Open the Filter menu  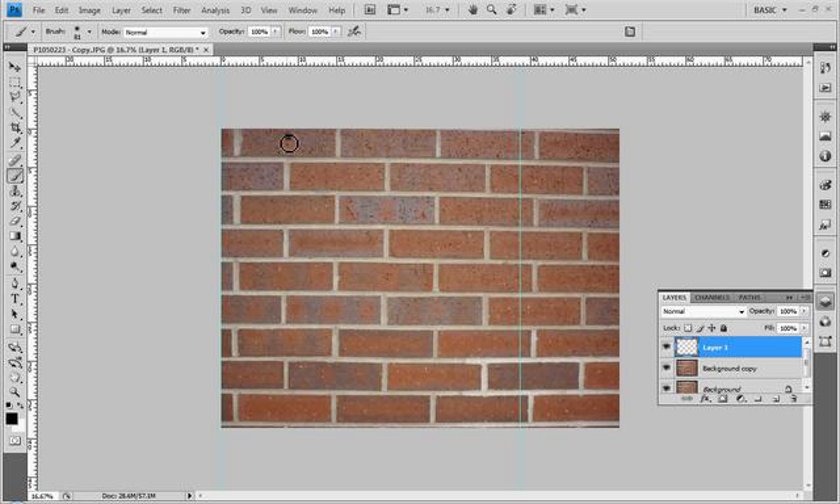click(181, 10)
